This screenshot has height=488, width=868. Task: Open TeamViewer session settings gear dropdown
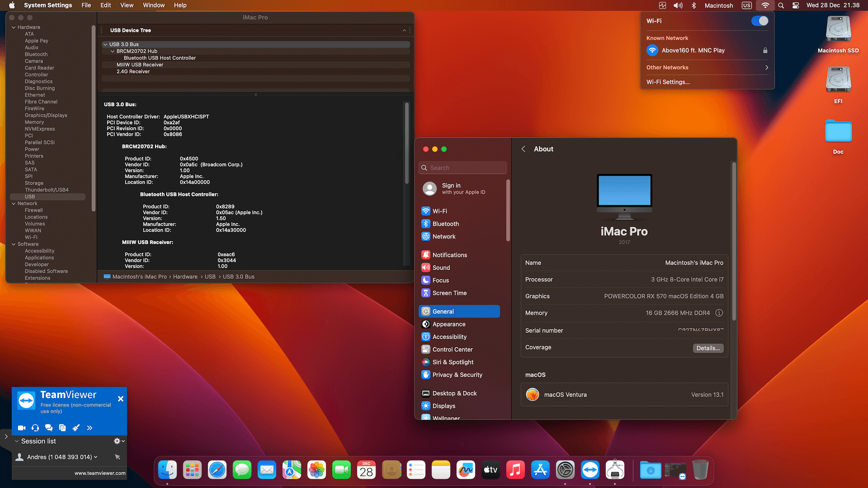coord(119,441)
